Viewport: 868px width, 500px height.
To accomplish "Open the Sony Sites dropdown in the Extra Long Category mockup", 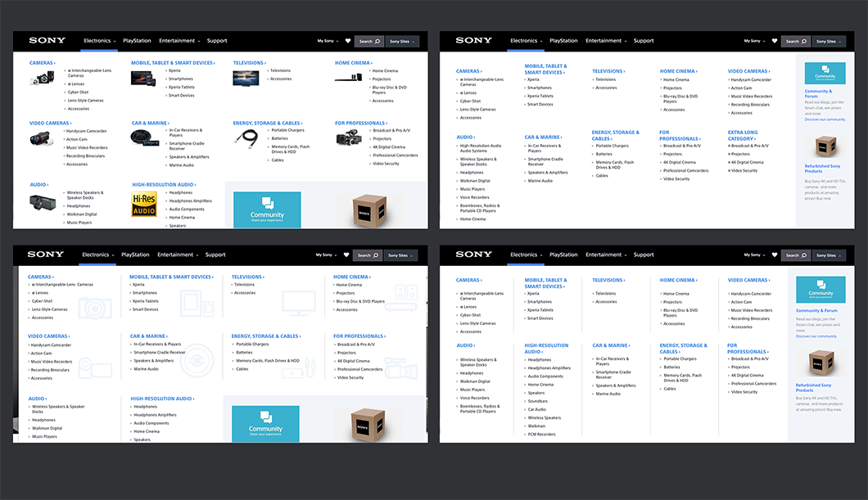I will click(x=829, y=41).
